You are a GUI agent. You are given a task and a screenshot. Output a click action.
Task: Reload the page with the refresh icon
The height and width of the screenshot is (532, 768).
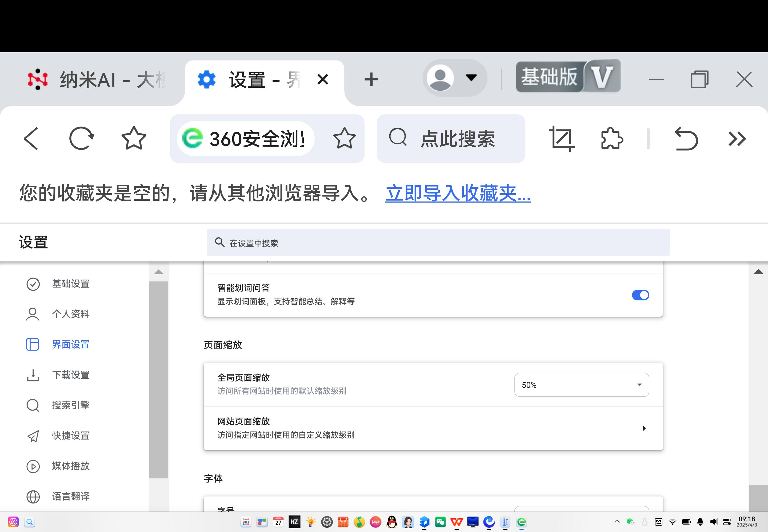tap(81, 138)
